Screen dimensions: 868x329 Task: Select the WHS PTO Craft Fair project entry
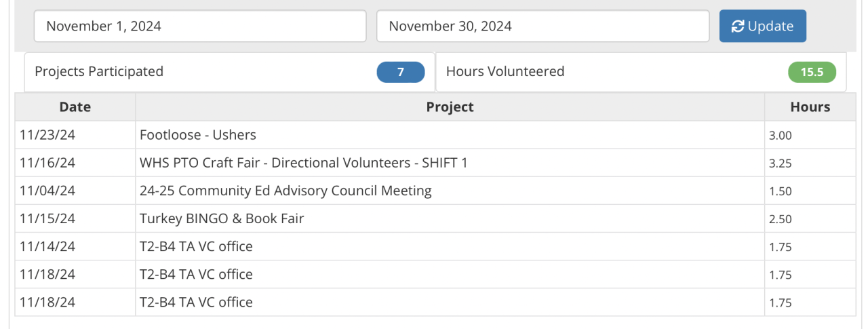pos(303,163)
